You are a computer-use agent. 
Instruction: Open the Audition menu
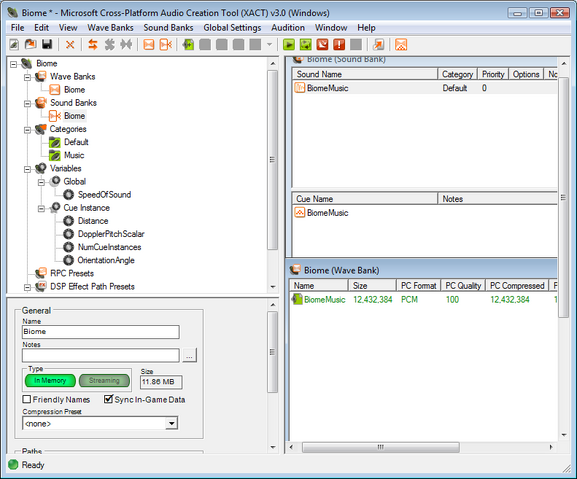288,28
